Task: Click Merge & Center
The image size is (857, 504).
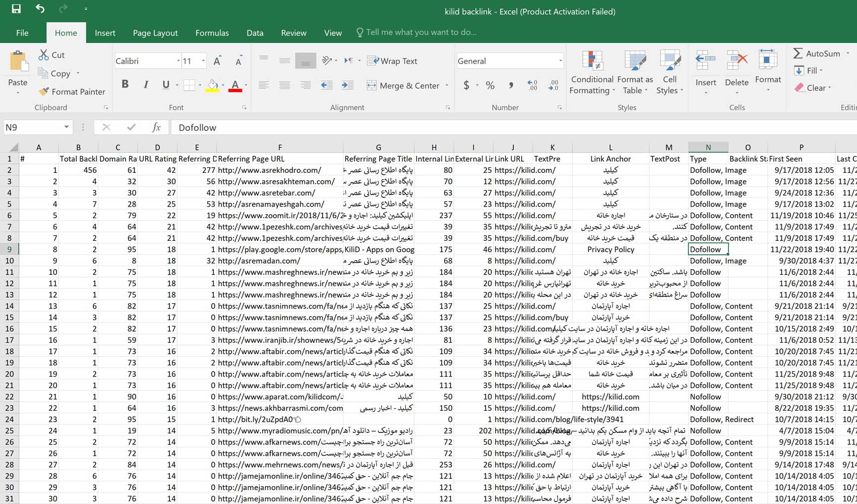Action: pyautogui.click(x=403, y=86)
